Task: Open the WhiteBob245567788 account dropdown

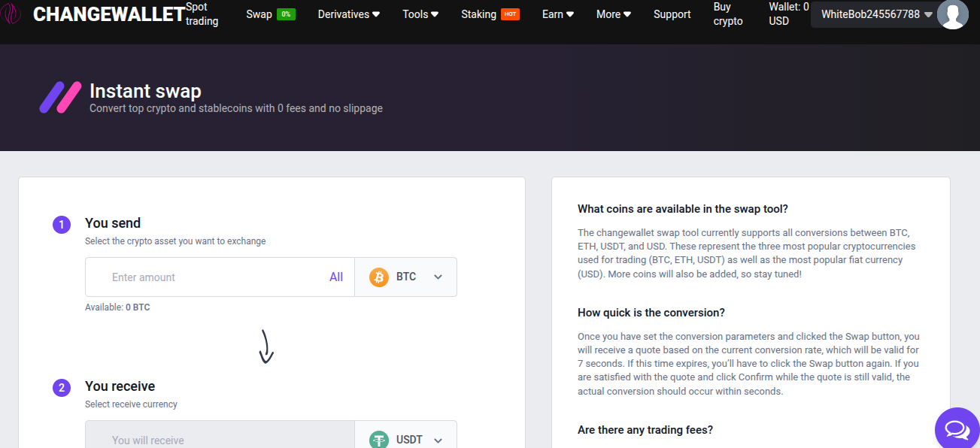Action: pos(876,14)
